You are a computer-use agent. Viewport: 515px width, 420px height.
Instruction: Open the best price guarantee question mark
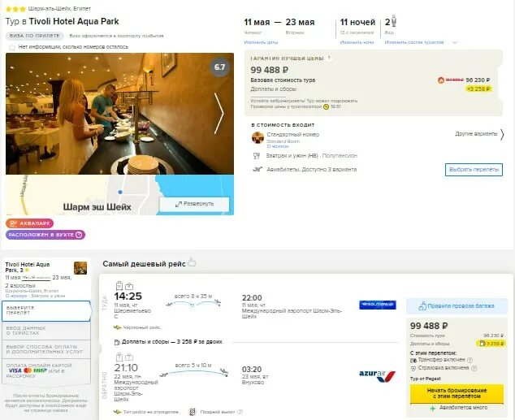coord(329,58)
